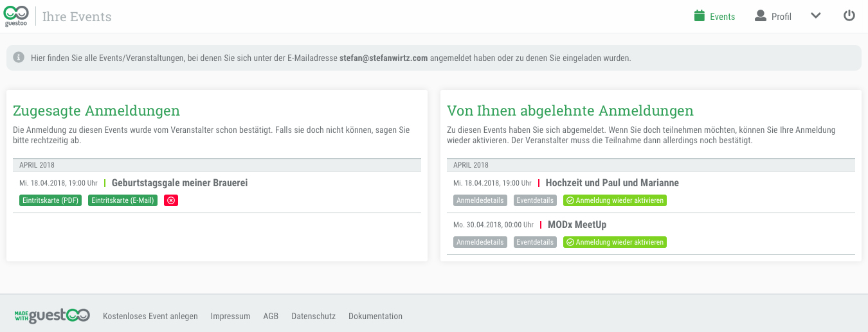
Task: Send Eintrittskarte (E-Mail) for Geburtstagsgale
Action: 123,200
